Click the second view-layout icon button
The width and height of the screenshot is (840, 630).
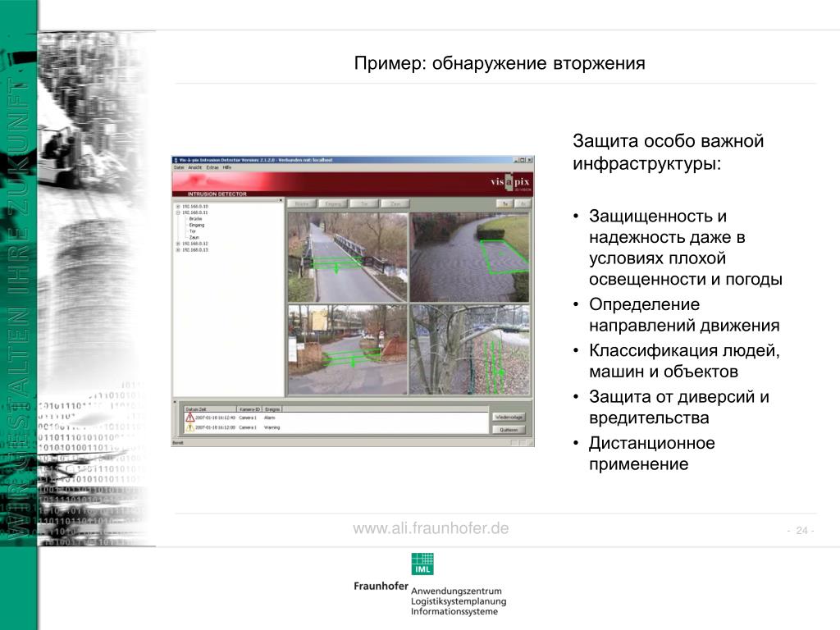[x=523, y=204]
